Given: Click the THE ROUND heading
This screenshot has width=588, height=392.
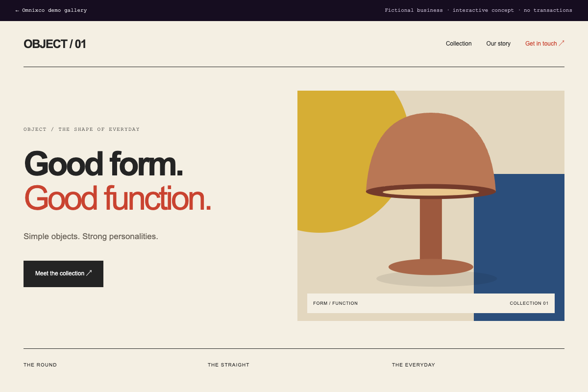Looking at the screenshot, I should [x=40, y=365].
